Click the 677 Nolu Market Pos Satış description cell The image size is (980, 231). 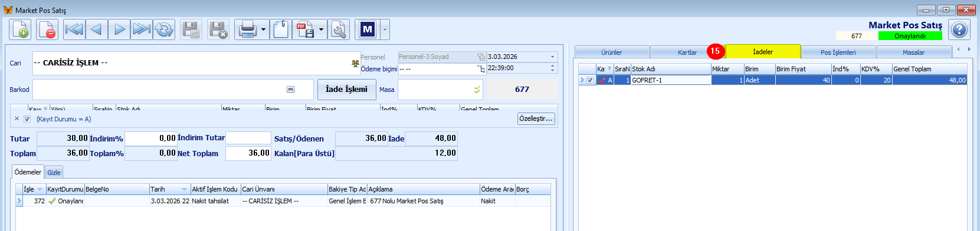click(424, 201)
